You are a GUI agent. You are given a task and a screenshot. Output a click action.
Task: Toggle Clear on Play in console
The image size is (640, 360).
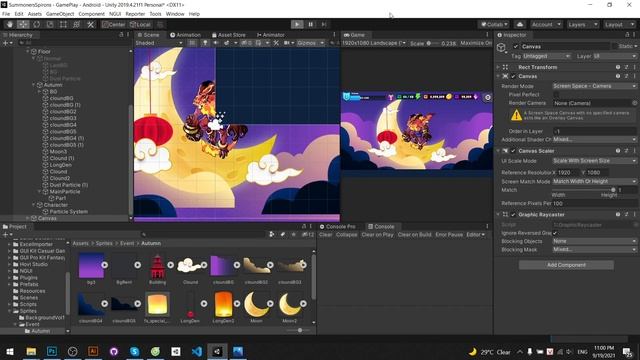click(x=378, y=235)
